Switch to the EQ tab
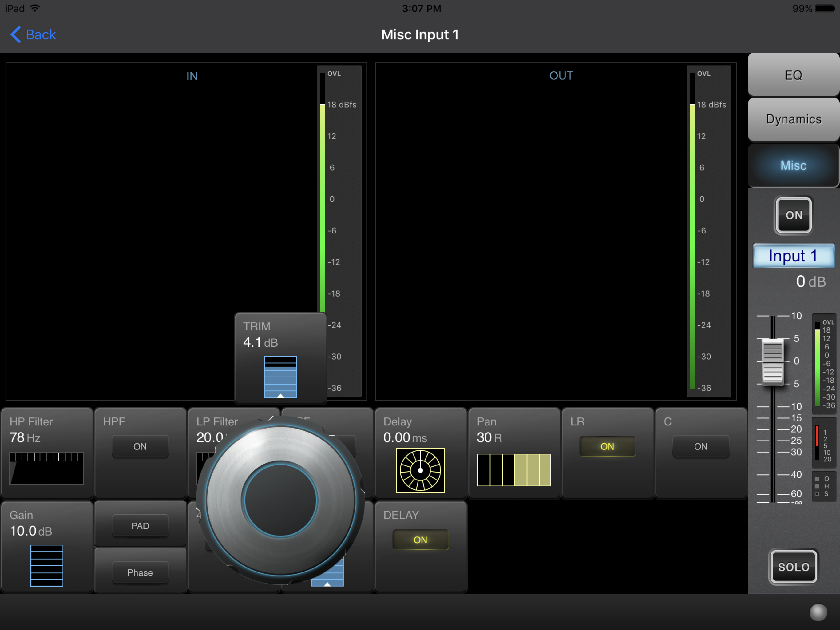 tap(793, 75)
